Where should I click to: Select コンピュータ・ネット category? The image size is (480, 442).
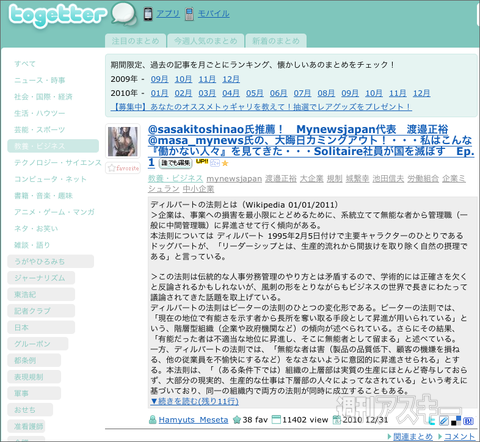pyautogui.click(x=50, y=179)
